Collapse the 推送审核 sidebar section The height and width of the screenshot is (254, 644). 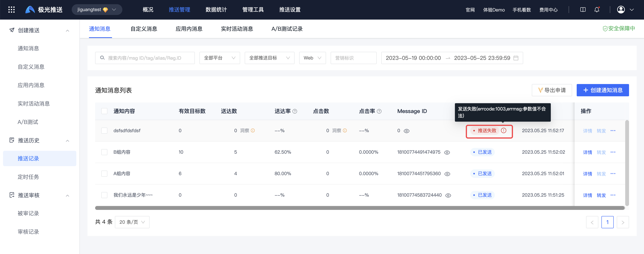[67, 195]
